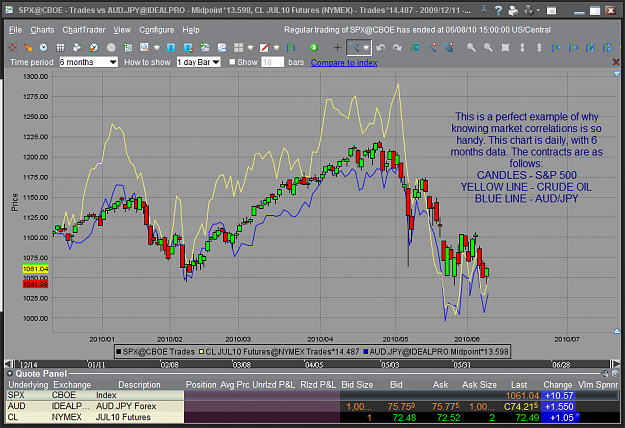Click the wavy lines chart study icon
625x428 pixels.
[x=222, y=47]
